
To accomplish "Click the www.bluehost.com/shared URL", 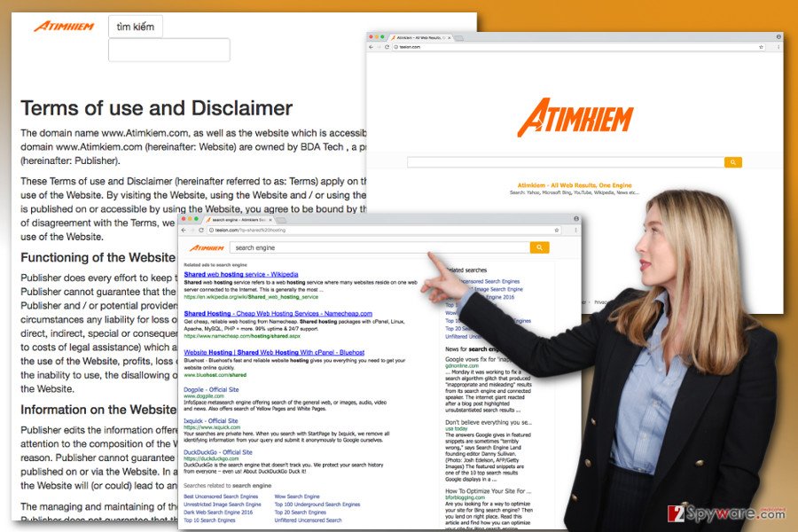I will (x=215, y=375).
